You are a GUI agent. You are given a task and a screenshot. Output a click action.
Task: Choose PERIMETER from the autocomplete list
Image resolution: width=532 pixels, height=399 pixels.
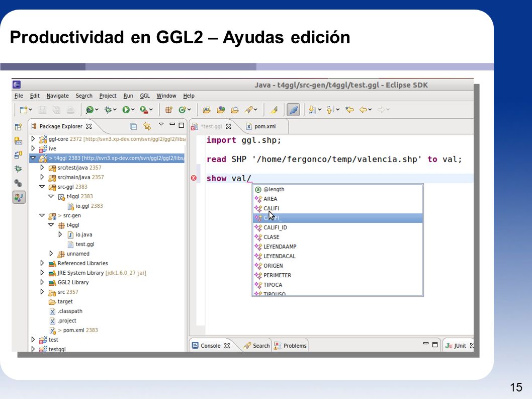338,275
